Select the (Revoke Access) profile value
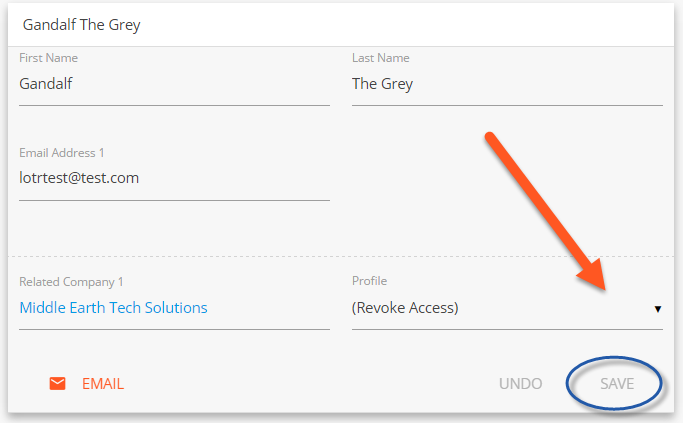This screenshot has width=683, height=423. coord(405,308)
